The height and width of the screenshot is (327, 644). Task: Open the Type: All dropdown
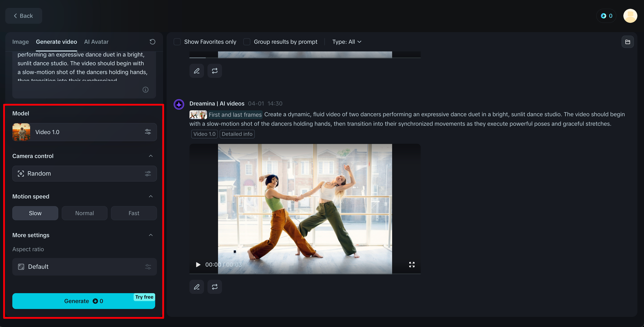(347, 42)
